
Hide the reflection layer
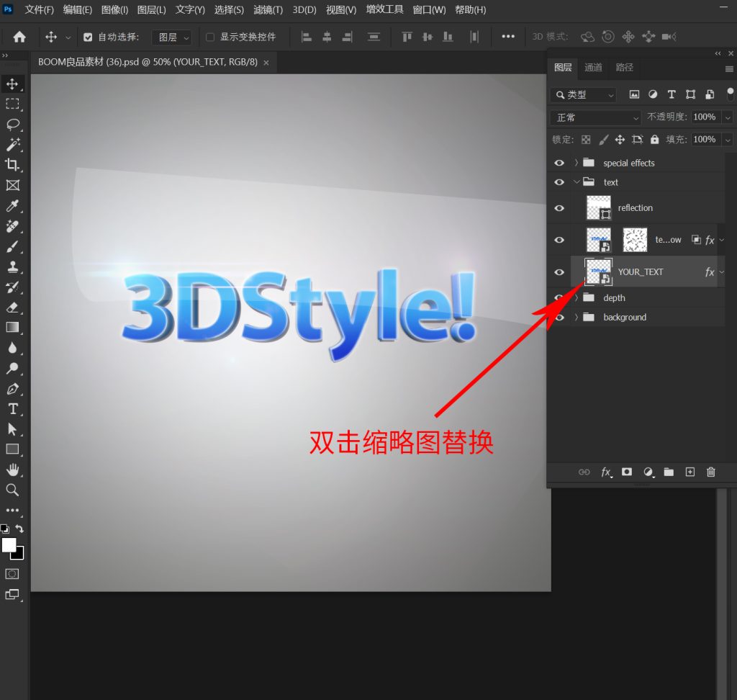point(559,207)
